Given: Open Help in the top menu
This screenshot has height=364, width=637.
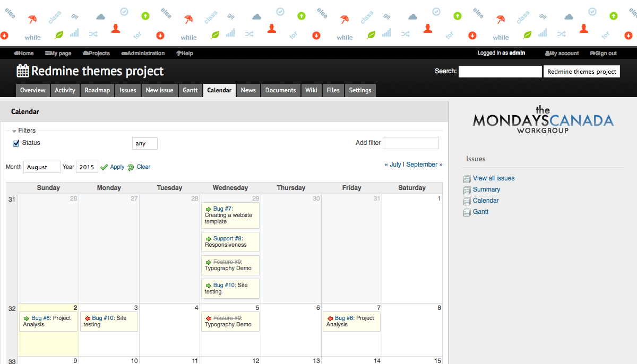Looking at the screenshot, I should coord(185,53).
